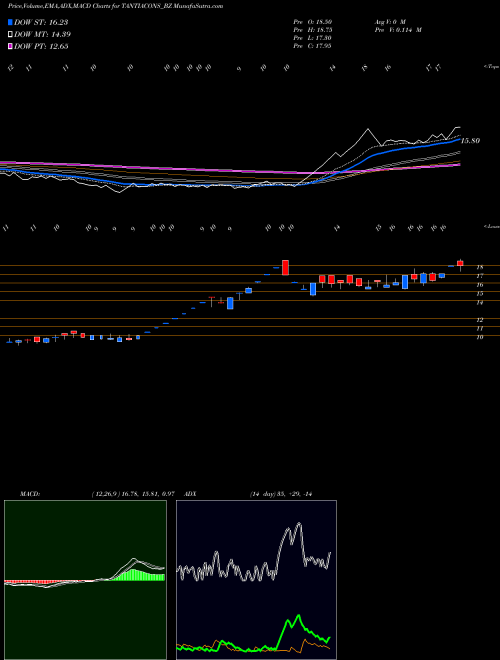Click the MACD panel heading label
The image size is (500, 660).
(30, 494)
